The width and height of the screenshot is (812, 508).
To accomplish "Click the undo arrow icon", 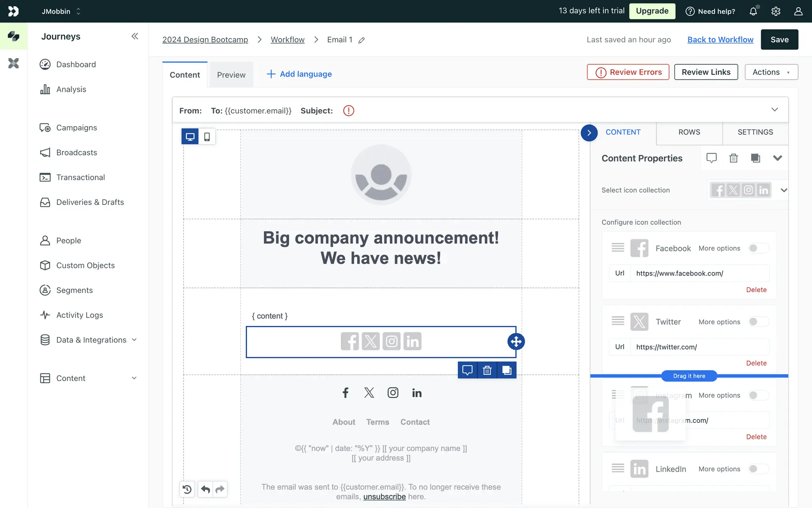I will click(x=206, y=489).
